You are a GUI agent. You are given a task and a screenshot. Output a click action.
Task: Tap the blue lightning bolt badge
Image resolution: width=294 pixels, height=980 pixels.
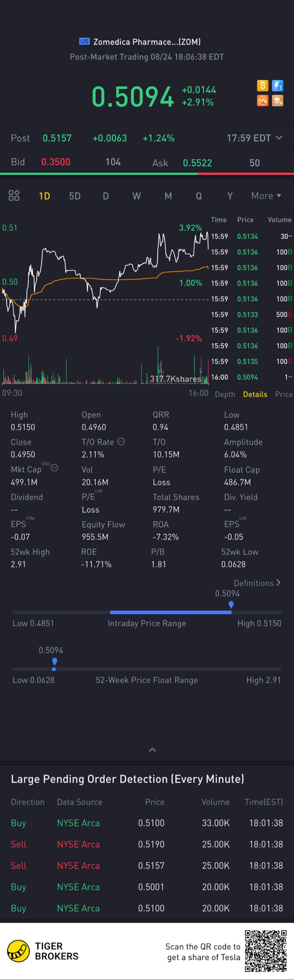[278, 86]
